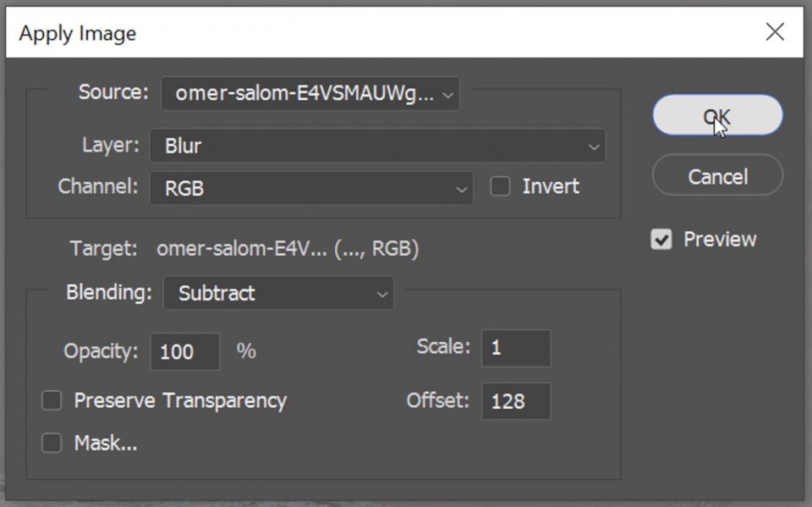The image size is (812, 507).
Task: Open the Layer dropdown showing Blur
Action: coord(376,146)
